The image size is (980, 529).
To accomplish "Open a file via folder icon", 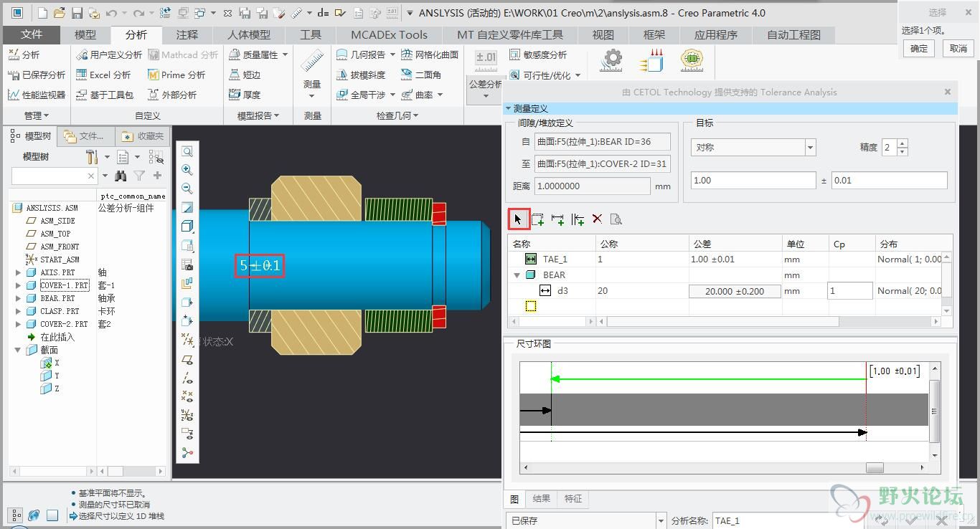I will [x=60, y=13].
